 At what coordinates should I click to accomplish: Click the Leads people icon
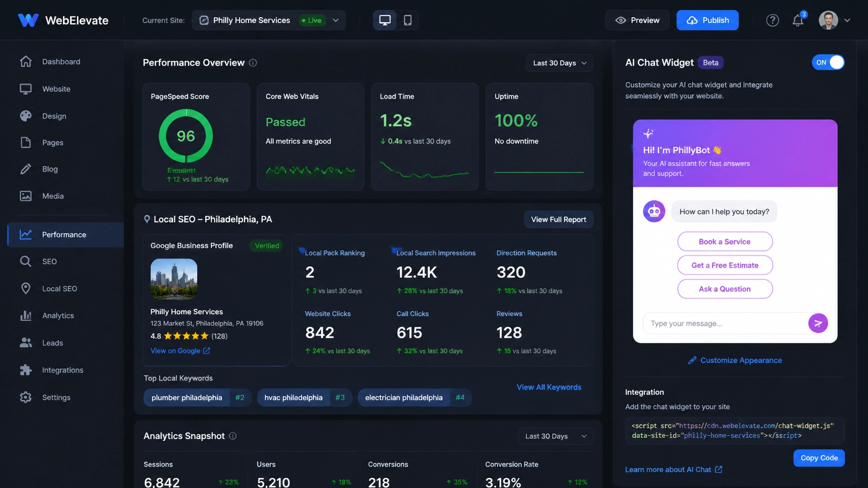pos(26,343)
